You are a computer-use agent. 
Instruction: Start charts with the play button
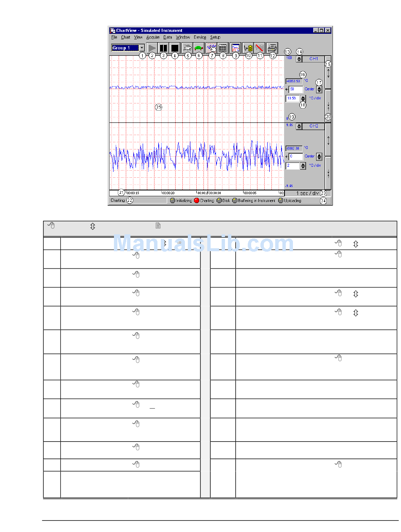pyautogui.click(x=152, y=48)
